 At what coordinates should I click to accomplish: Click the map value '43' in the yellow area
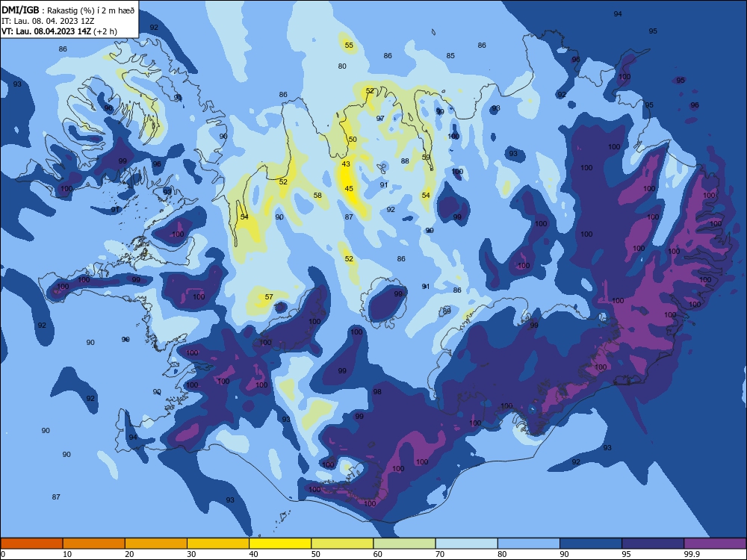point(346,164)
